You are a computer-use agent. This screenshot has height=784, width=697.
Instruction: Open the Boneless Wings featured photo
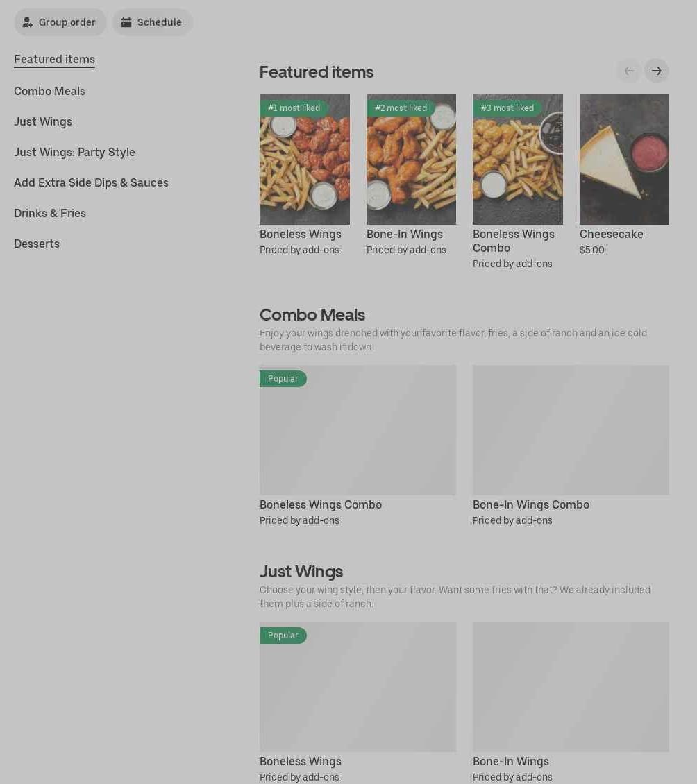point(304,160)
